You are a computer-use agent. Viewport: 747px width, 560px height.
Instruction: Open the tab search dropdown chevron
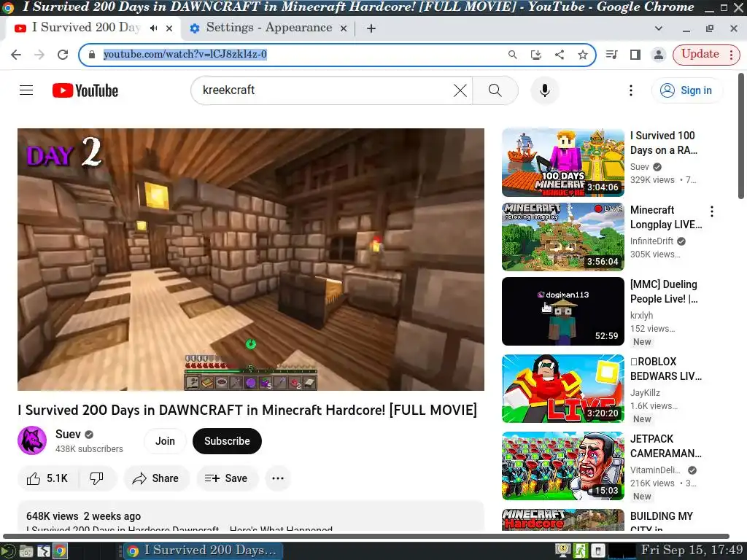659,28
